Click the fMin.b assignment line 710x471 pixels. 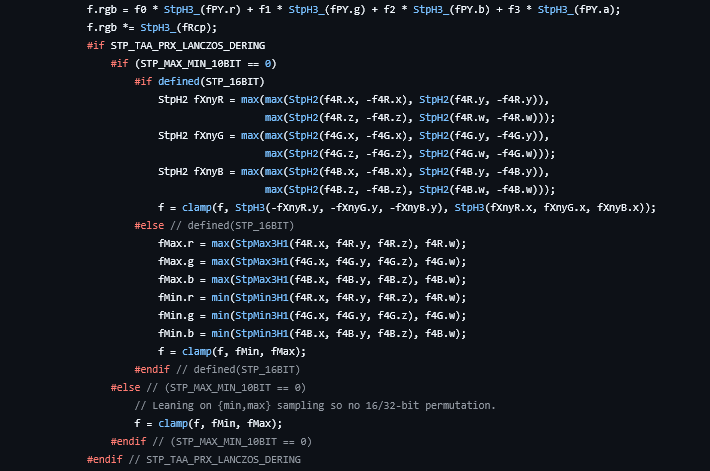tap(312, 334)
